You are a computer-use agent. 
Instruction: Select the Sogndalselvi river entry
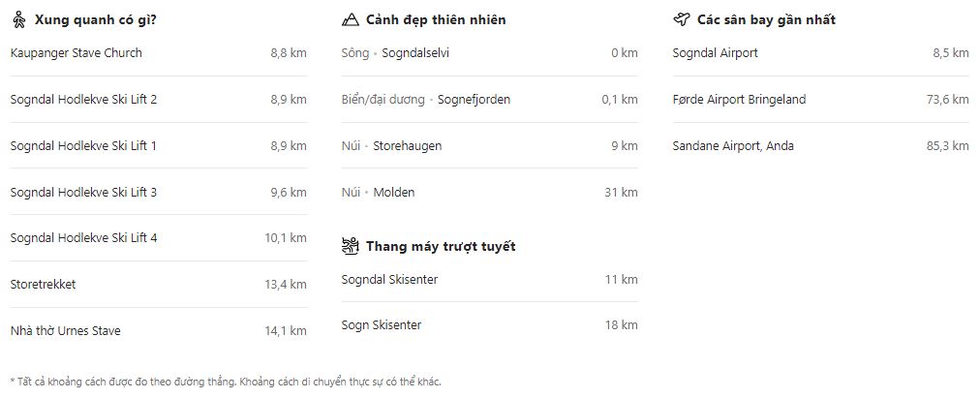489,53
